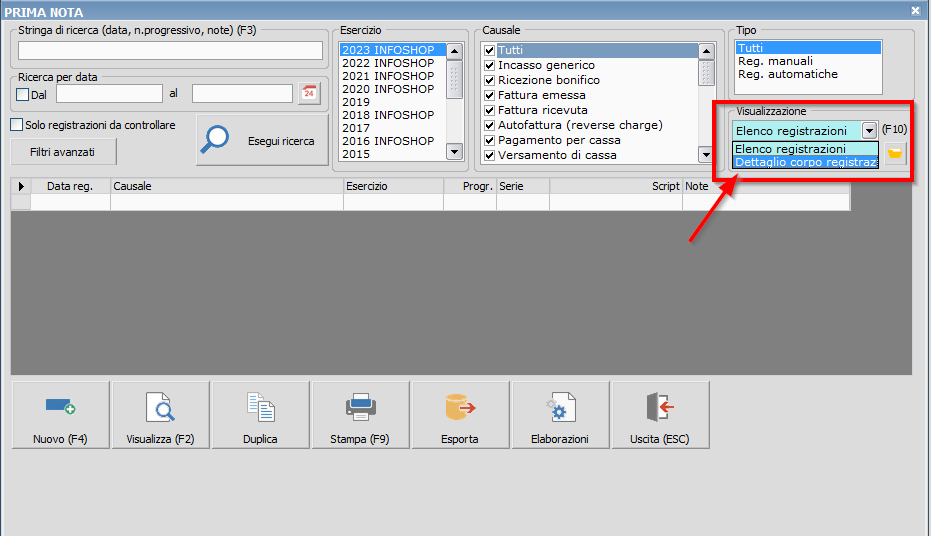
Task: Click the Dal start date field
Action: pos(109,94)
